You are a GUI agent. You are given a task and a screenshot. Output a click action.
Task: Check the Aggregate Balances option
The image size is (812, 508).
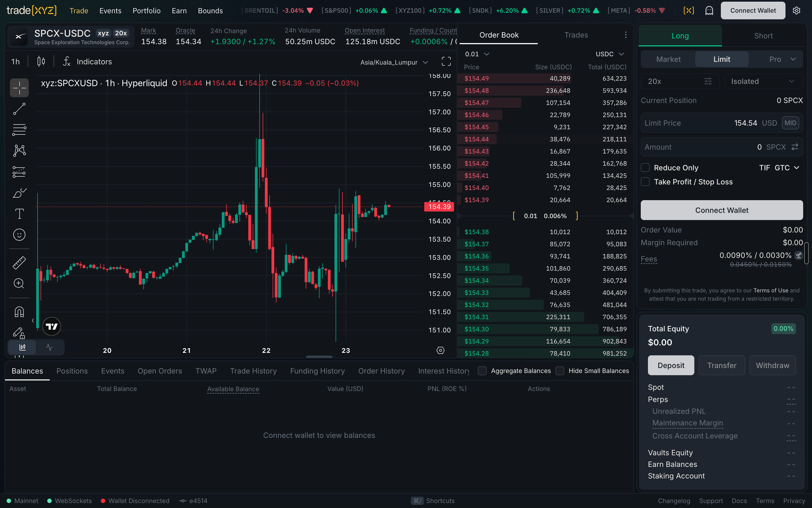[x=482, y=371]
